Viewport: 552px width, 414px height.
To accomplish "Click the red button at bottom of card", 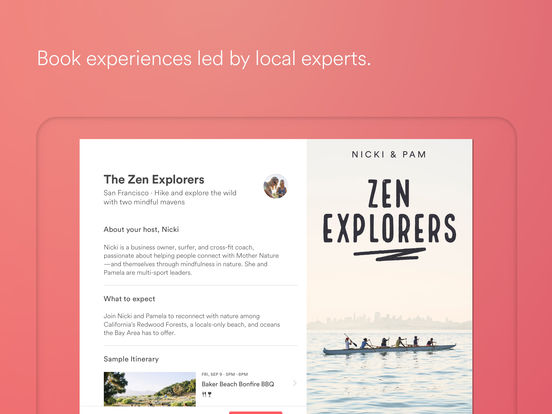I will (x=256, y=412).
